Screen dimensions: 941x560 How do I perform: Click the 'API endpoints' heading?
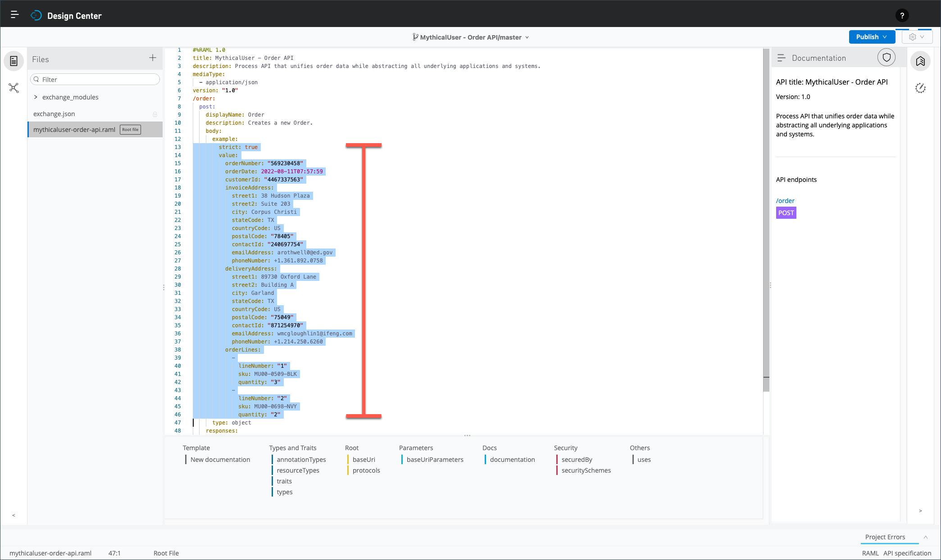(x=796, y=180)
